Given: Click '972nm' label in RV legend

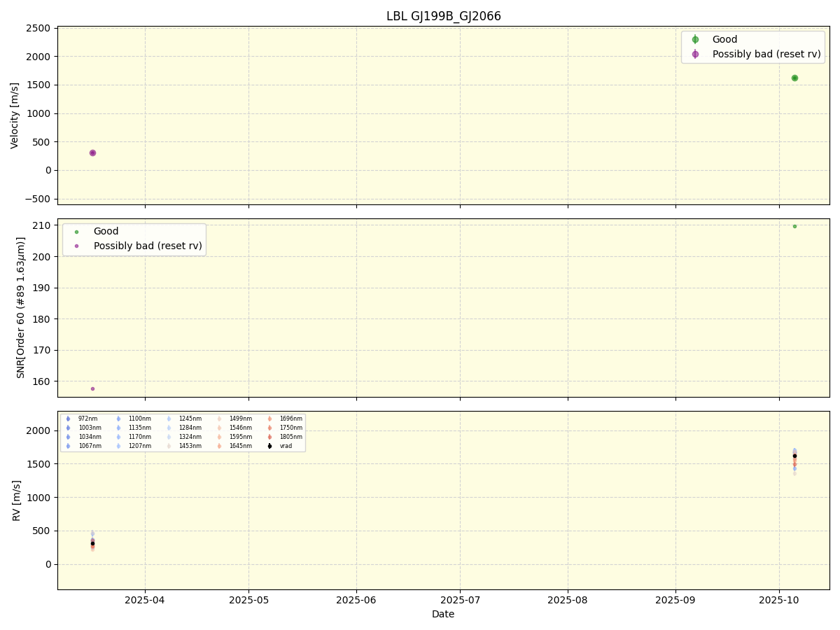Looking at the screenshot, I should pos(87,419).
